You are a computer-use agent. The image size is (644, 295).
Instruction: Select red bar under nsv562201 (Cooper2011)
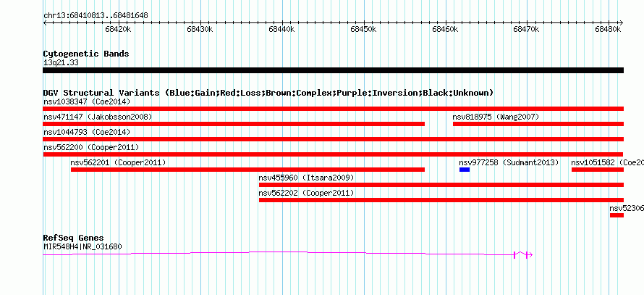247,170
